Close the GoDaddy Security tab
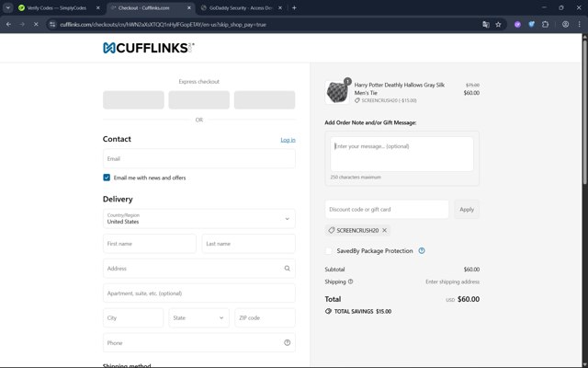This screenshot has width=588, height=368. tap(279, 7)
